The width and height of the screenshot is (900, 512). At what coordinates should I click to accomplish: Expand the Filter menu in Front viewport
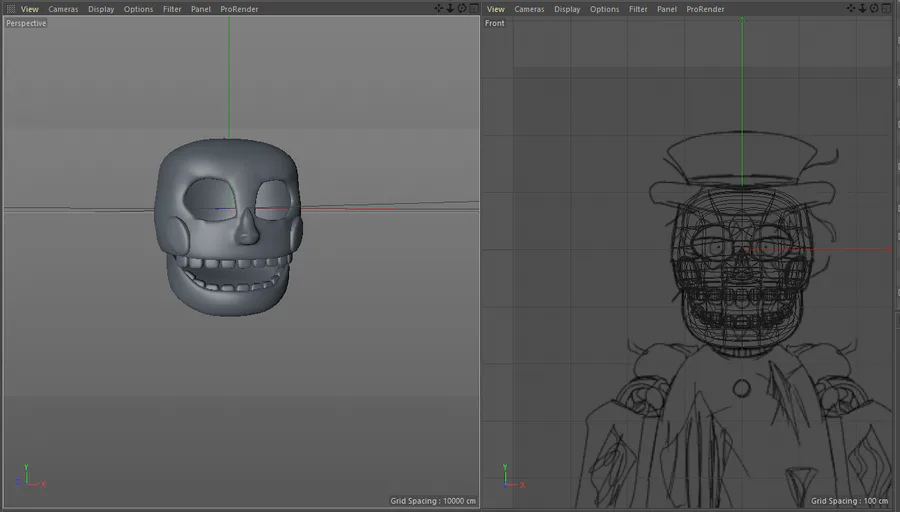point(638,9)
